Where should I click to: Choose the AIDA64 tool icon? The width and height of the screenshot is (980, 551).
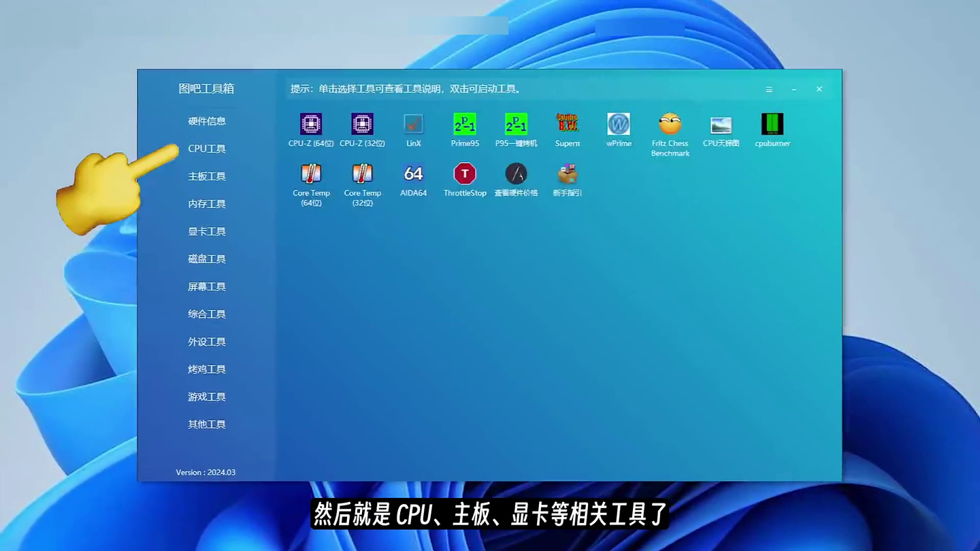pos(414,174)
